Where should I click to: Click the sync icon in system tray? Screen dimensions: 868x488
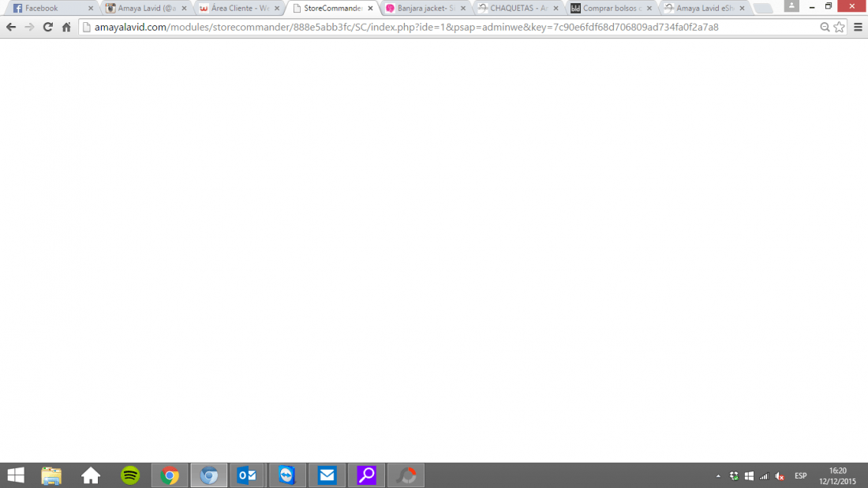734,476
